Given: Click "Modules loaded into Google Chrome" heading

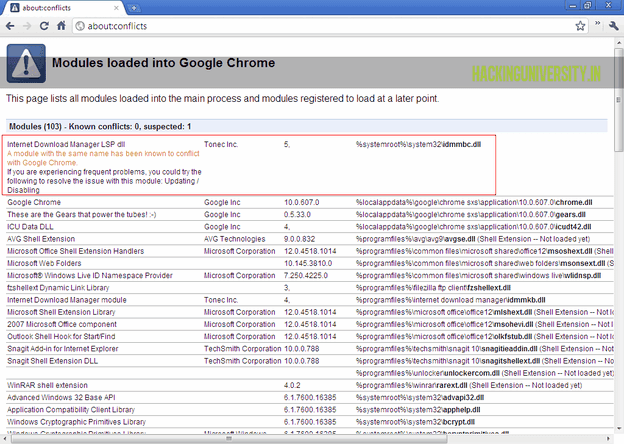Looking at the screenshot, I should click(x=164, y=63).
